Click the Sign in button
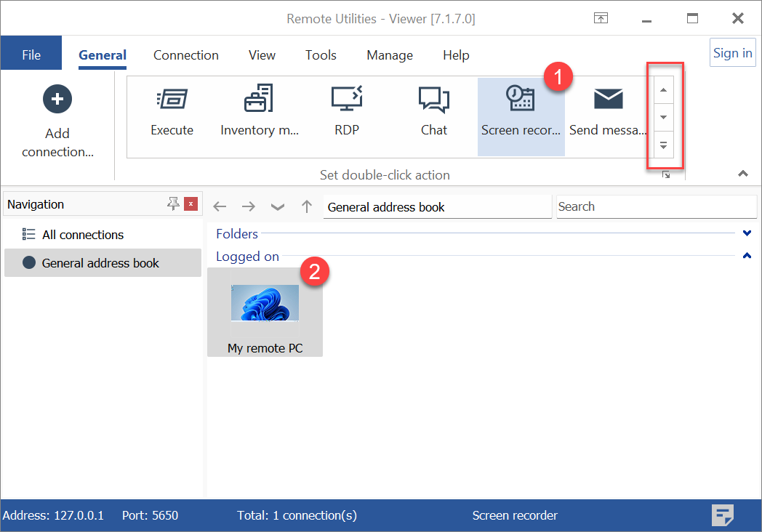 tap(732, 53)
